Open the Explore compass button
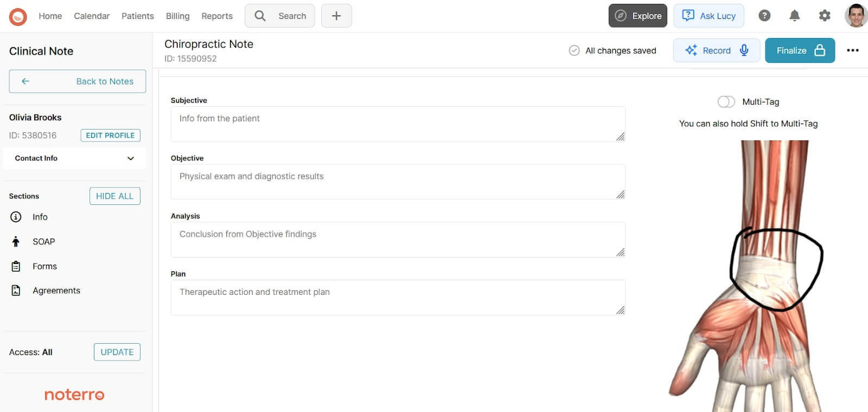This screenshot has width=868, height=412. point(638,16)
